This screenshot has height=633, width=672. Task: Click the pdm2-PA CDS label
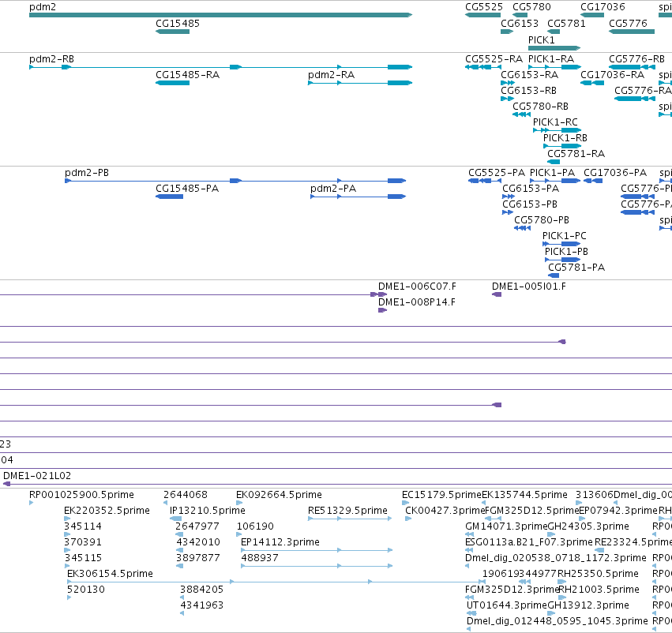pyautogui.click(x=333, y=189)
